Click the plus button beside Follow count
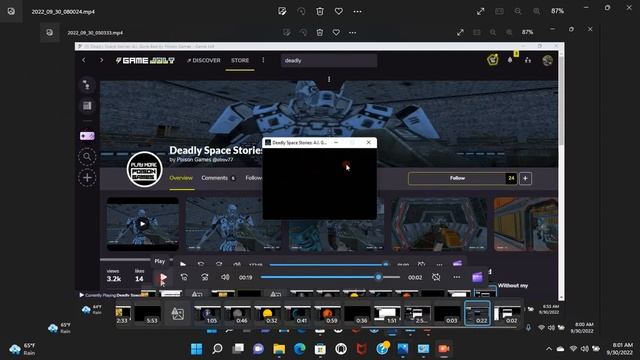Viewport: 640px width, 360px height. (525, 178)
